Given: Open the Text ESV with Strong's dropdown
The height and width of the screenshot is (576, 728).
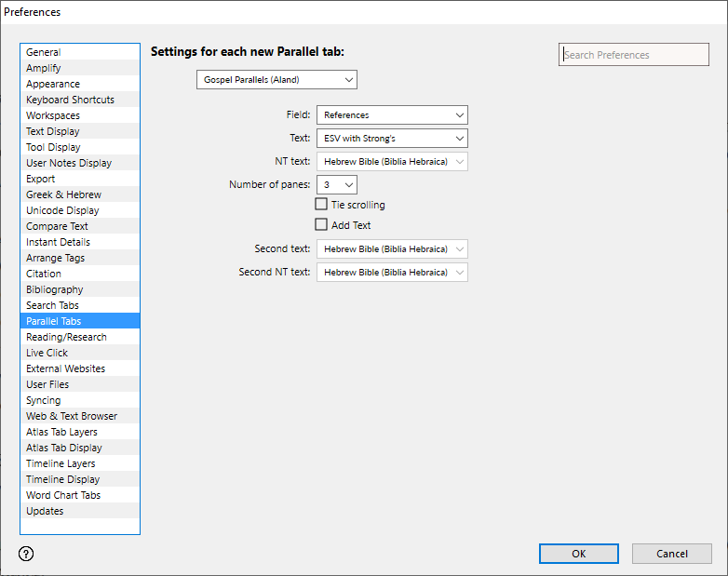Looking at the screenshot, I should click(x=392, y=139).
